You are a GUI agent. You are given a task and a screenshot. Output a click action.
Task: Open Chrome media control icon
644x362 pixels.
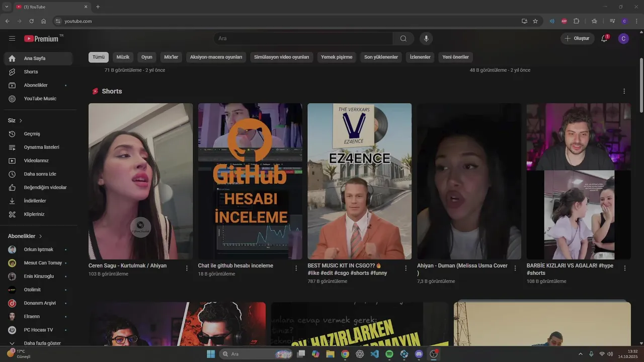[x=612, y=21]
